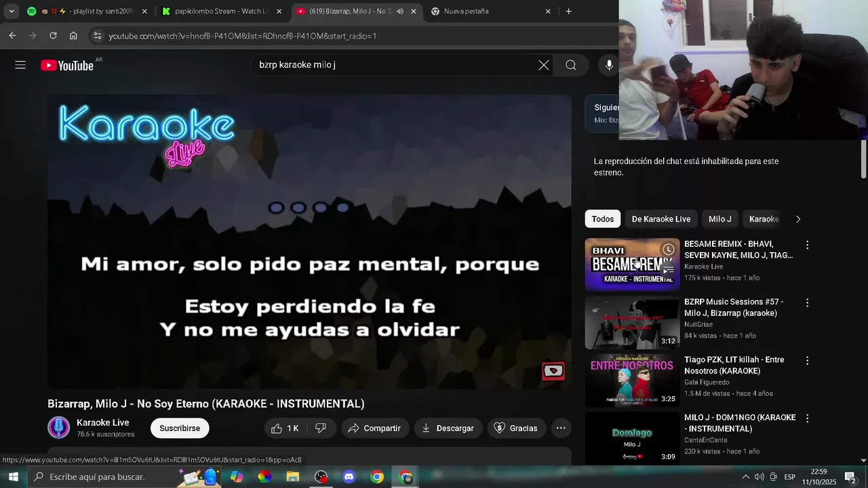Open the MILO J - DOM1NGO video title
This screenshot has height=488, width=868.
740,423
